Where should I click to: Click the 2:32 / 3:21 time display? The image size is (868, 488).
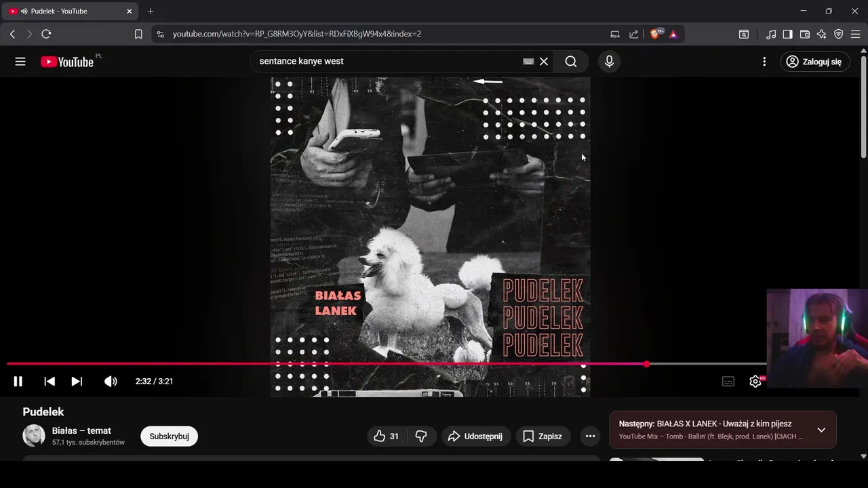pos(154,382)
